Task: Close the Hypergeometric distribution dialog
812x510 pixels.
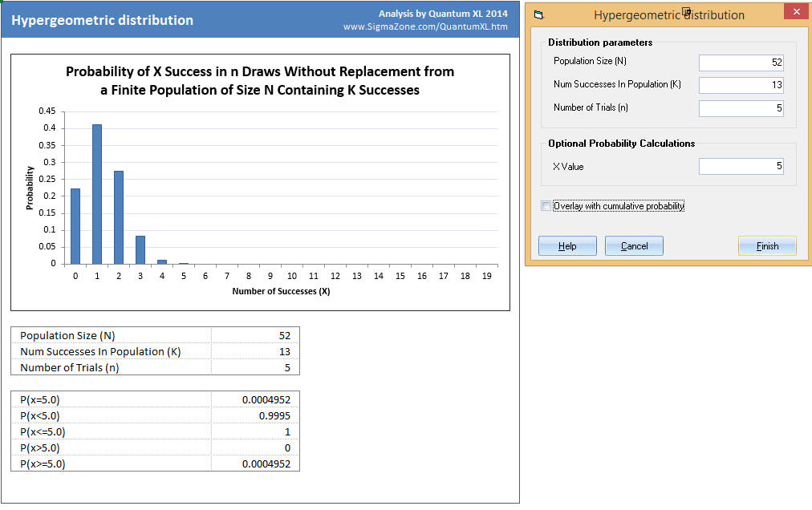Action: pyautogui.click(x=794, y=14)
